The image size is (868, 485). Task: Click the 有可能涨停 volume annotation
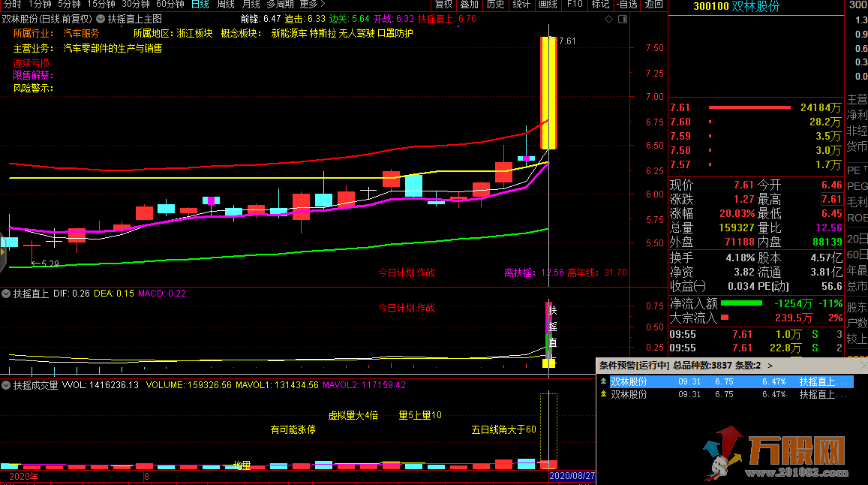tap(293, 429)
